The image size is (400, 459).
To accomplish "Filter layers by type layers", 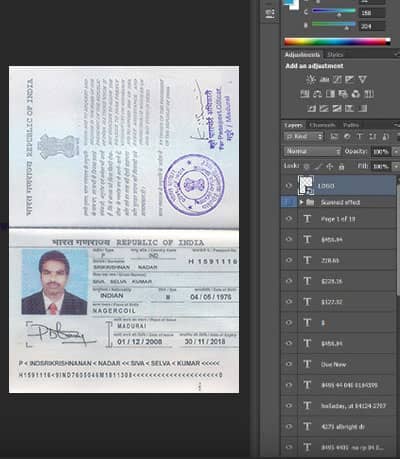I will [x=360, y=137].
